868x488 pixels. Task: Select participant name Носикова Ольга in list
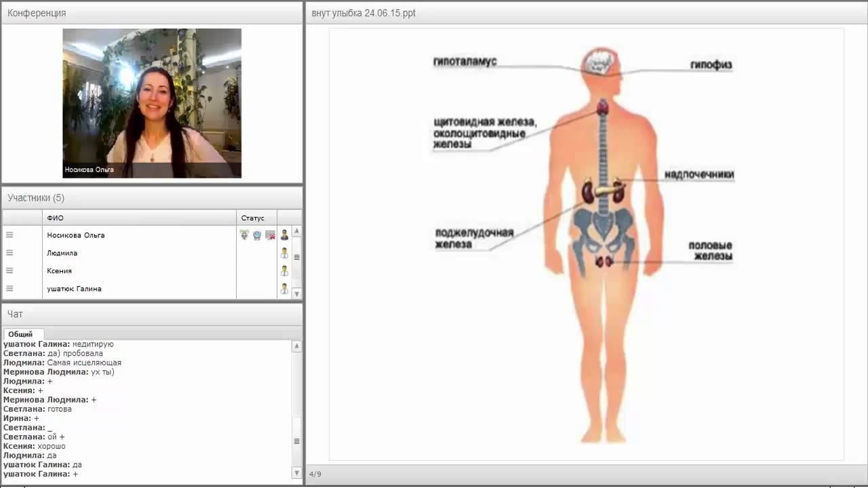point(76,235)
